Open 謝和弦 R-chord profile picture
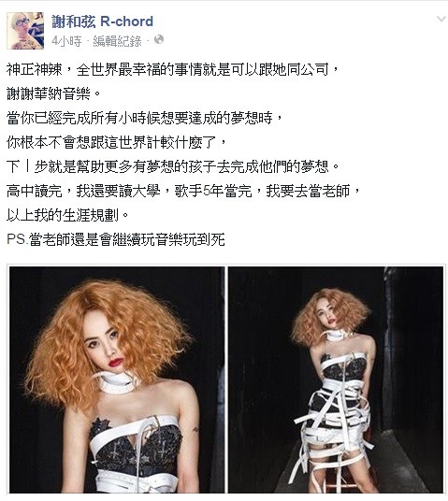Viewport: 448px width, 501px height. [25, 31]
